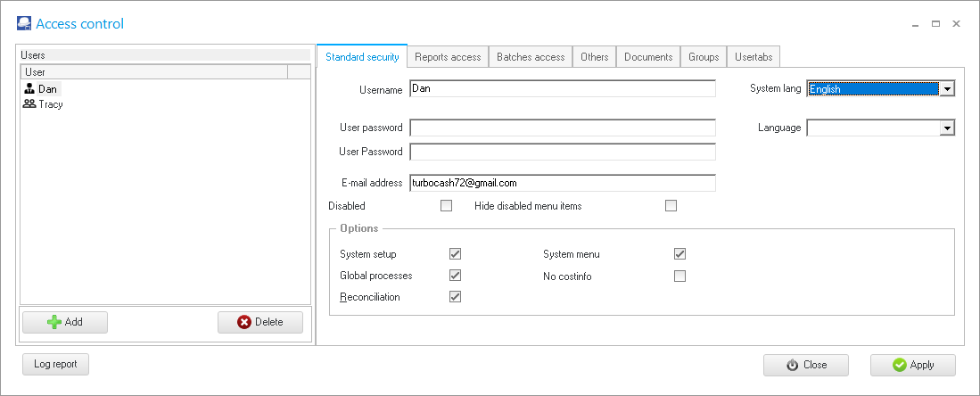Select user Tracy in the Users list
The image size is (980, 396).
51,103
